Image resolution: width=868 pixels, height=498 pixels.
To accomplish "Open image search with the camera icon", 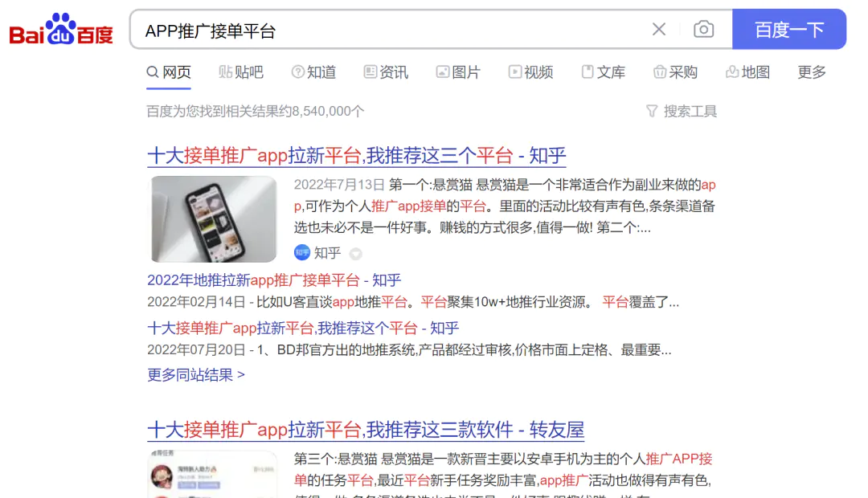I will click(x=703, y=30).
